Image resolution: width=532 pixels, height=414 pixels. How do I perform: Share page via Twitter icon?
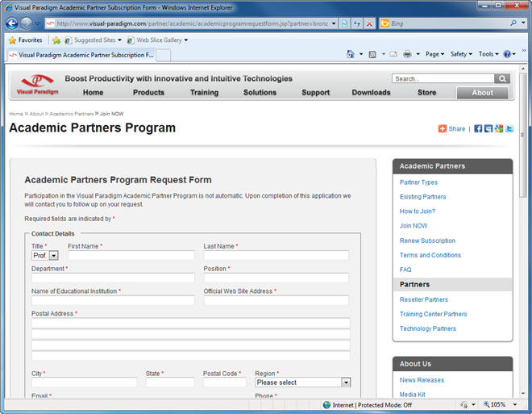(509, 128)
